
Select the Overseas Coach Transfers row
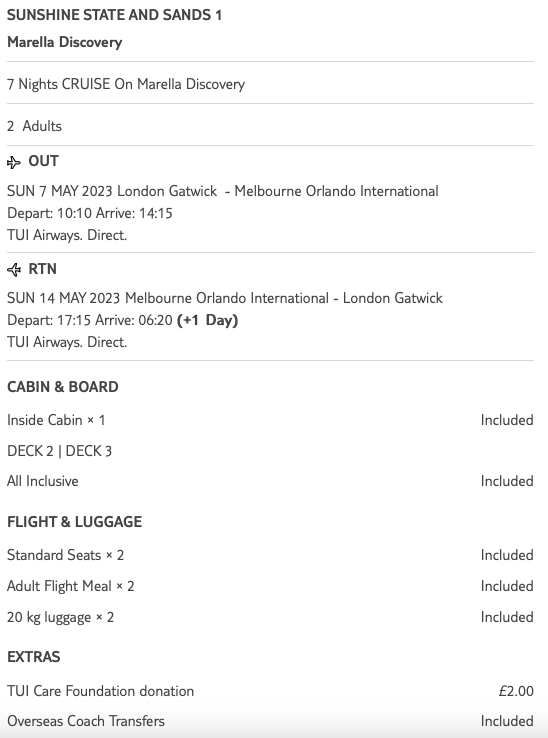coord(270,721)
